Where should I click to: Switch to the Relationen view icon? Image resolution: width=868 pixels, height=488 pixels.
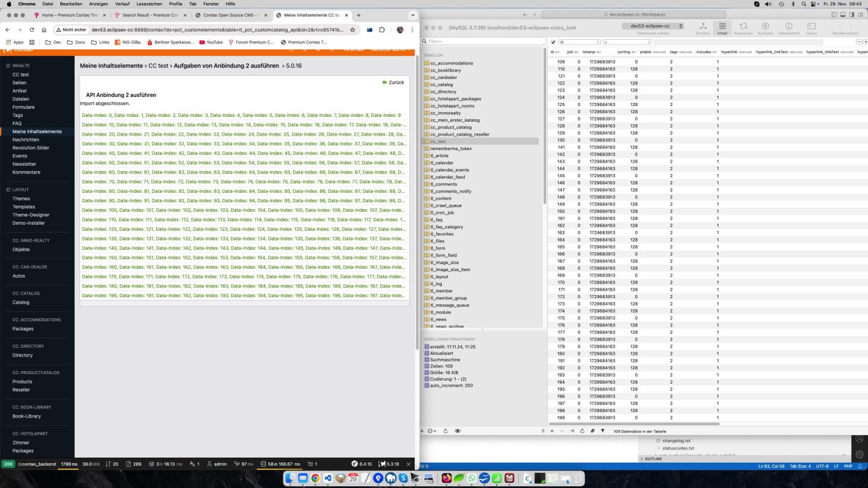(743, 28)
